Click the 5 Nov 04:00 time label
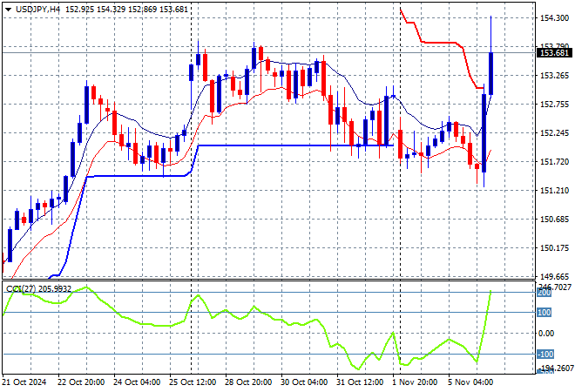575x392 pixels. pos(470,382)
